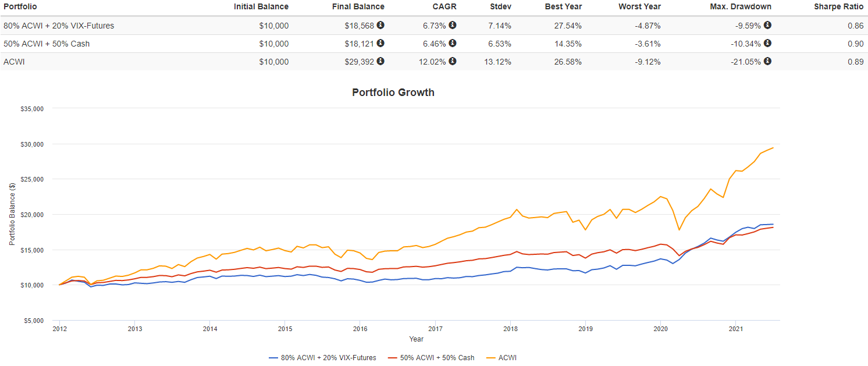Click info icon beside $18,568 final balance
This screenshot has width=868, height=366.
coord(380,25)
